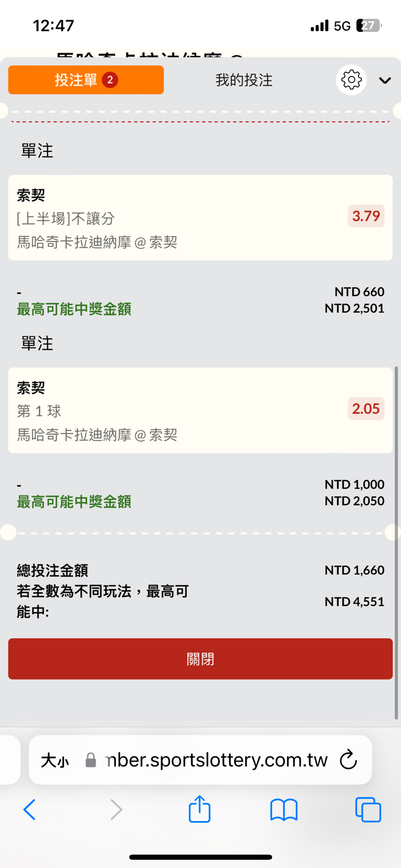
Task: Open Safari bookmarks book icon
Action: point(284,809)
